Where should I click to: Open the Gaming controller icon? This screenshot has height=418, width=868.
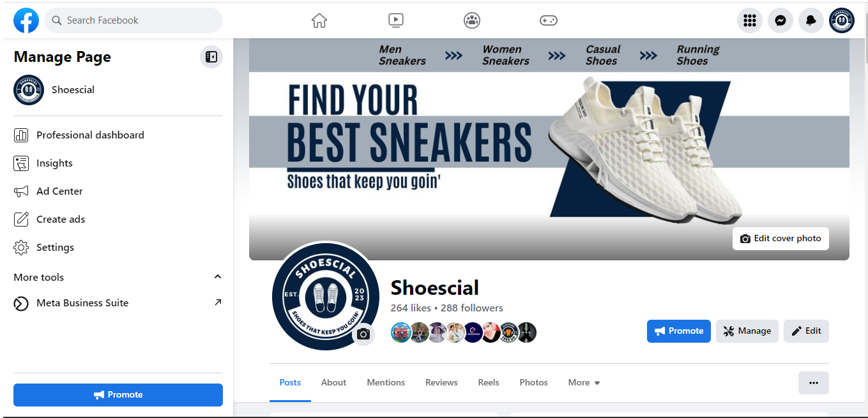(x=549, y=20)
